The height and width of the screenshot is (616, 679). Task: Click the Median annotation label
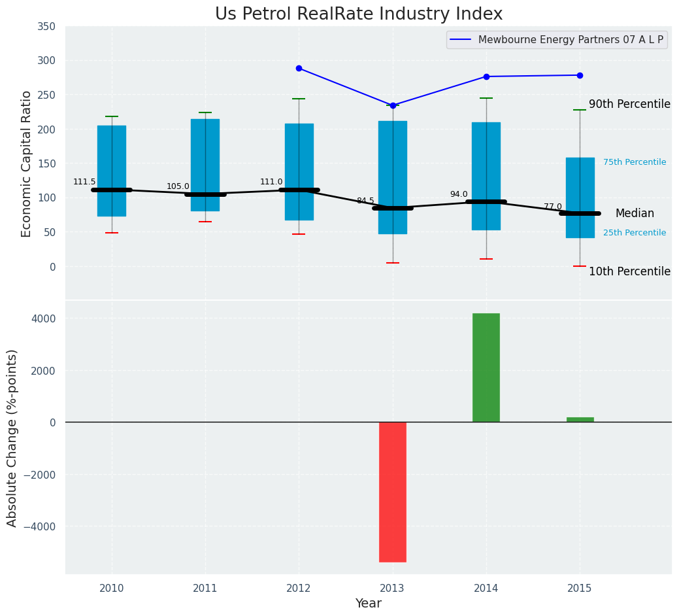(635, 214)
